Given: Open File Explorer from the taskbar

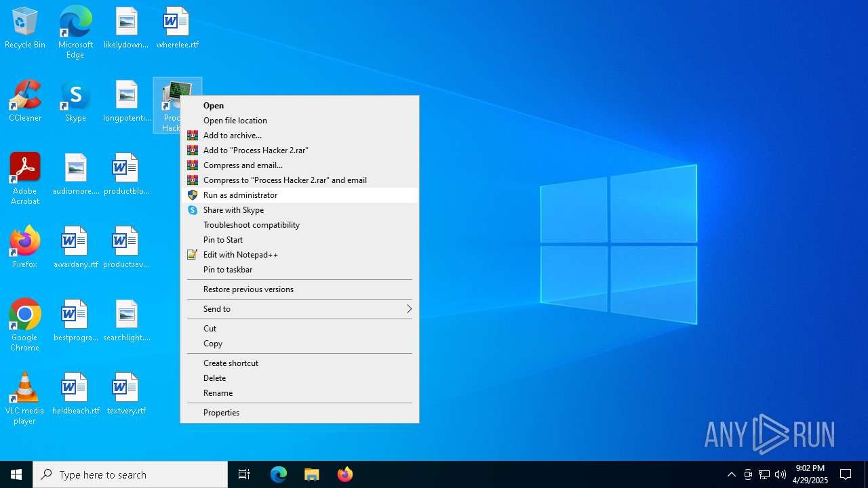Looking at the screenshot, I should click(x=311, y=474).
